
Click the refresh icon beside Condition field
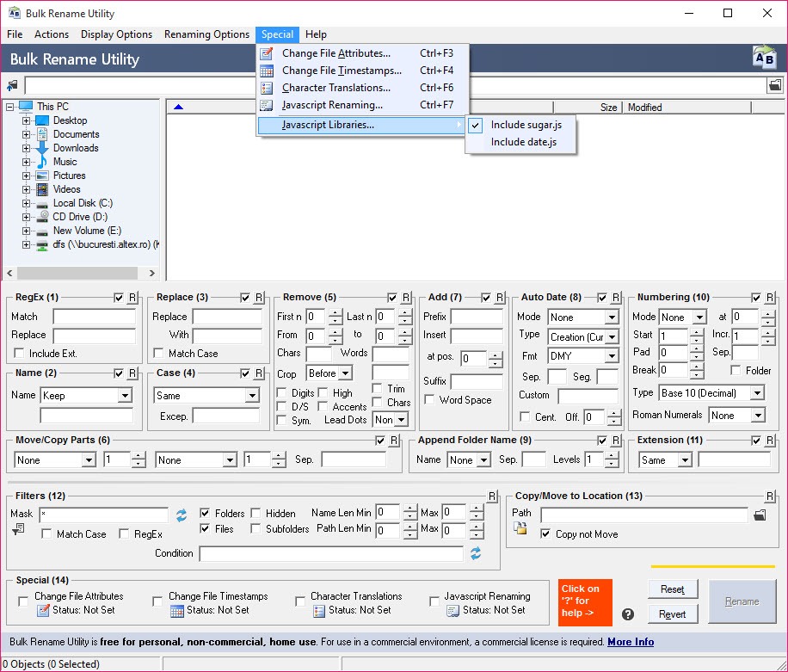(476, 553)
